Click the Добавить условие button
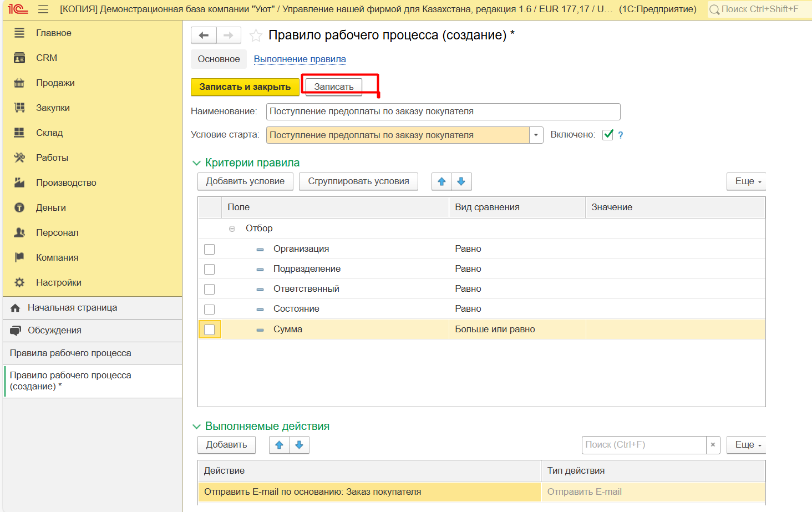The width and height of the screenshot is (812, 512). [x=245, y=181]
